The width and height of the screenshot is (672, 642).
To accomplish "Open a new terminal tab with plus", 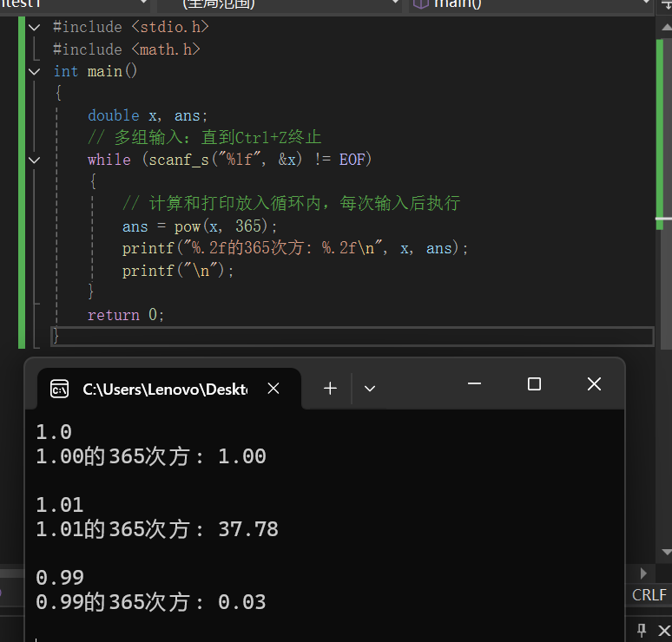I will point(330,389).
